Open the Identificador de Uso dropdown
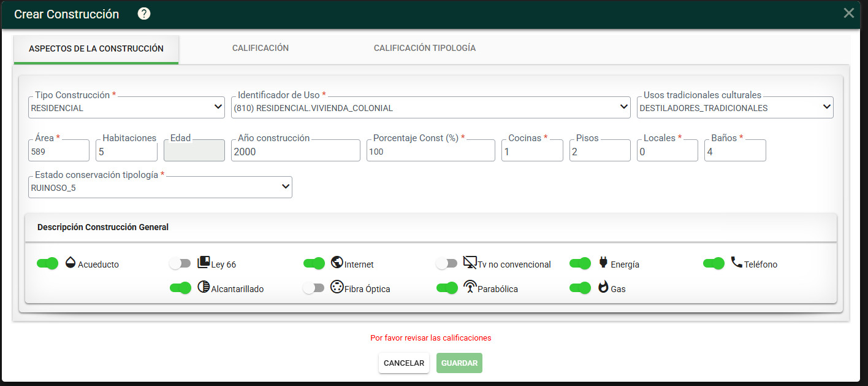Viewport: 868px width, 386px height. 431,107
